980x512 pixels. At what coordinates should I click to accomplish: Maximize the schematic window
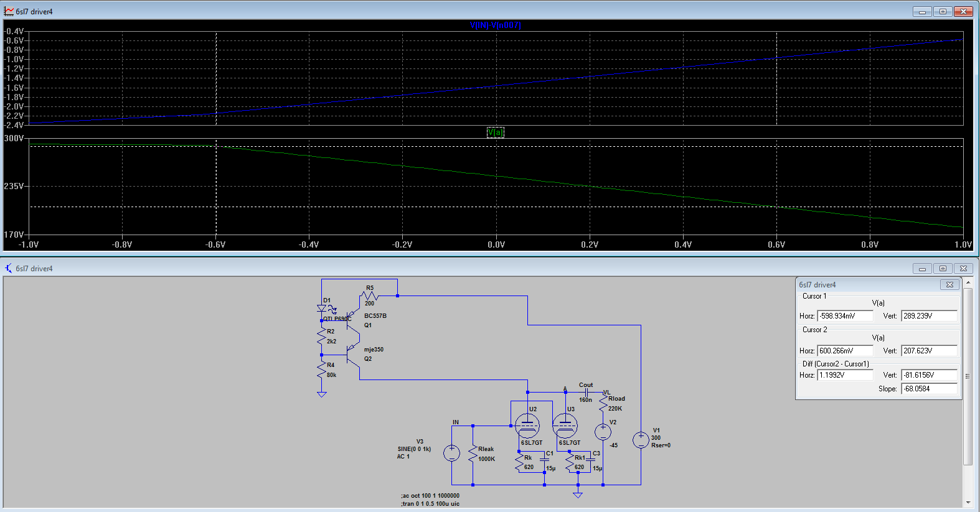943,268
